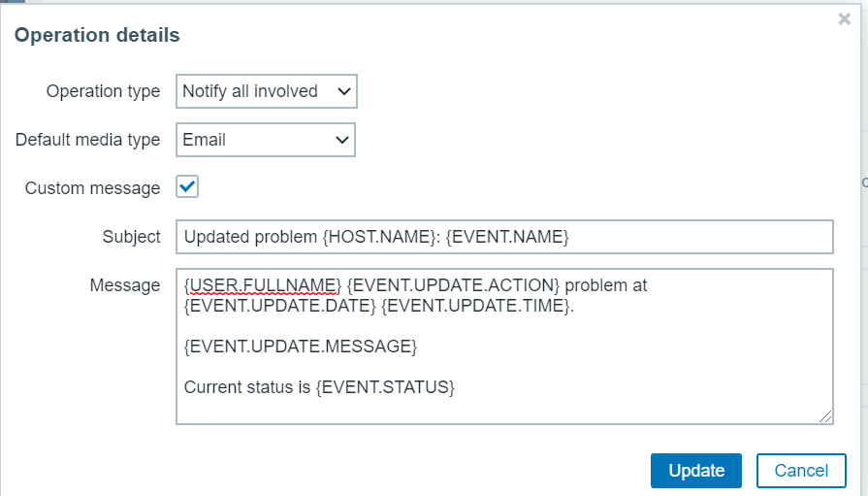Viewport: 868px width, 496px height.
Task: Click the Current status is {EVENT.STATUS} line
Action: pyautogui.click(x=319, y=387)
